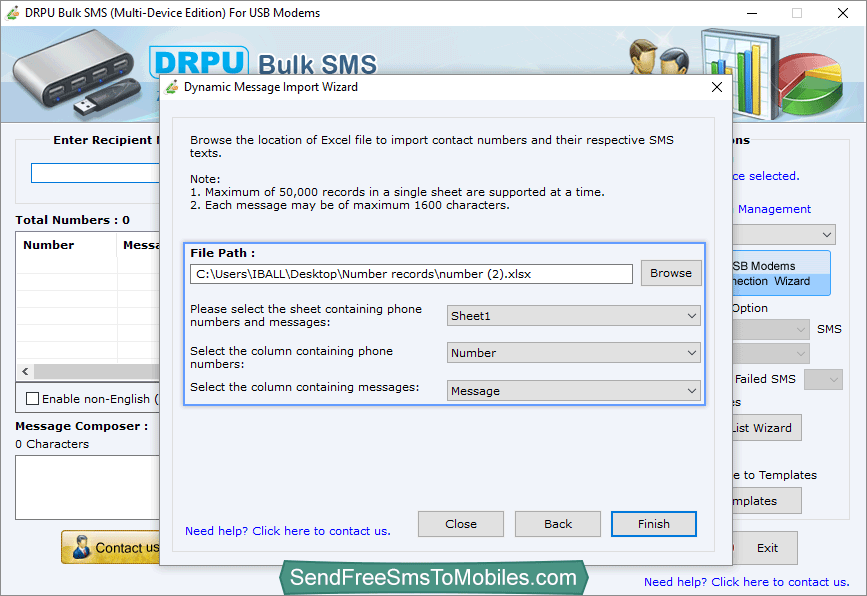Expand the Sheet1 sheet selection dropdown
Screen dimensions: 867x596
(x=573, y=316)
